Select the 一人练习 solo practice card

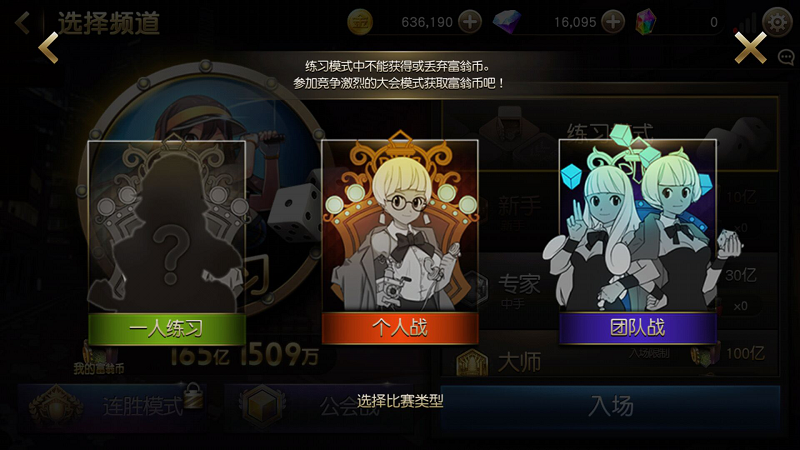coord(166,243)
